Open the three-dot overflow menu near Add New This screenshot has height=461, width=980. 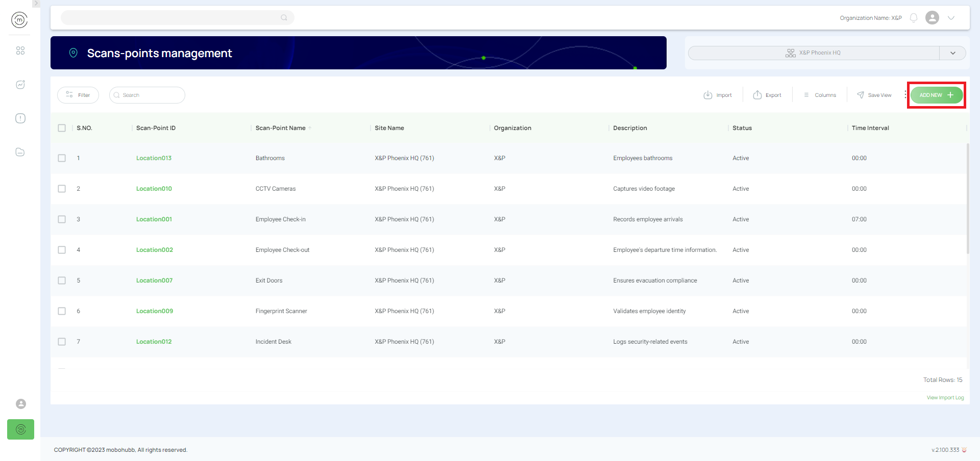[x=905, y=94]
